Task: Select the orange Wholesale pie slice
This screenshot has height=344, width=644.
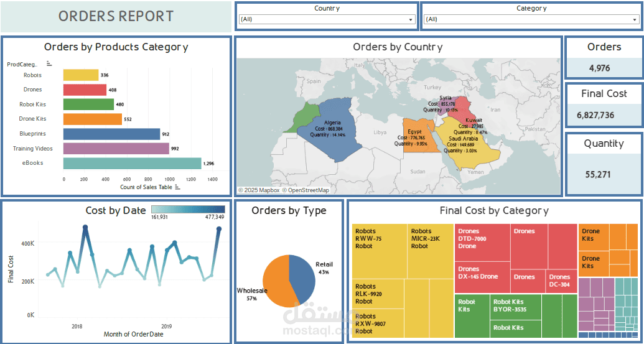Action: tap(278, 282)
